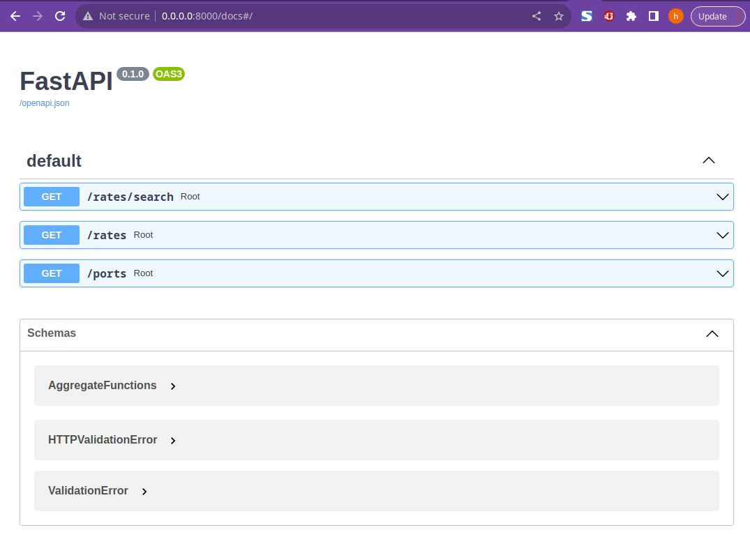Click Root description of /ports
Screen dimensions: 750x560
pyautogui.click(x=143, y=273)
